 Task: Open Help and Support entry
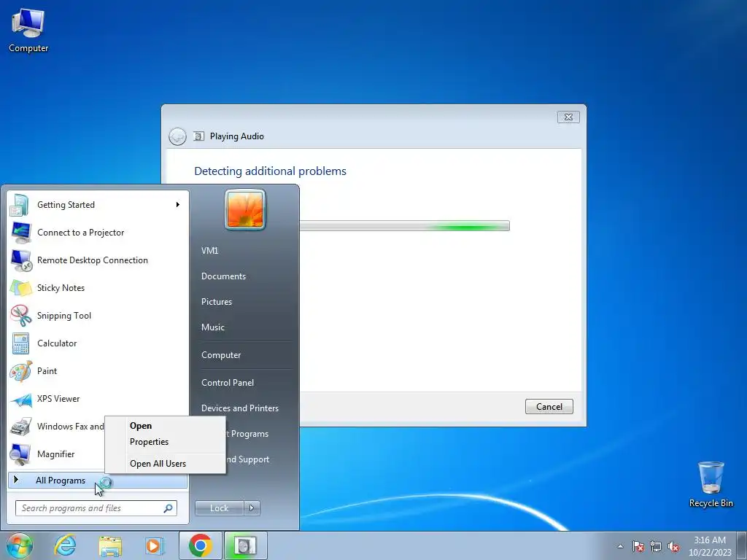(x=247, y=459)
